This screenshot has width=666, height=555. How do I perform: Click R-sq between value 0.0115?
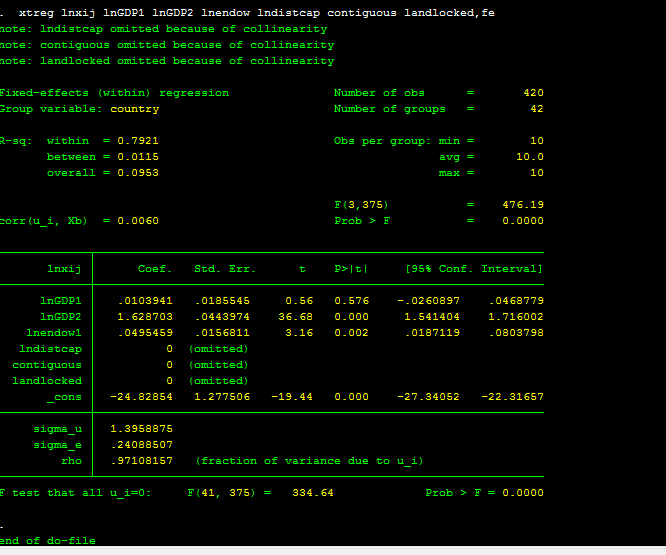coord(138,157)
